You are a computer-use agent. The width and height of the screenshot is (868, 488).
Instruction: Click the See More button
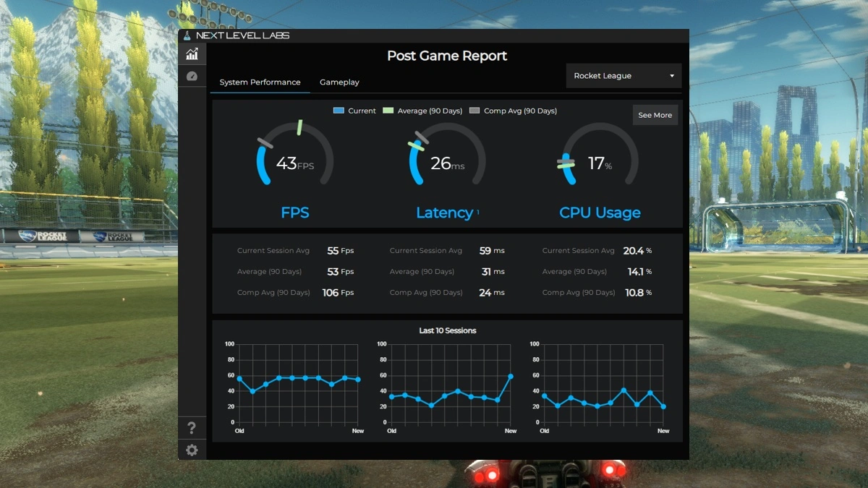[655, 115]
